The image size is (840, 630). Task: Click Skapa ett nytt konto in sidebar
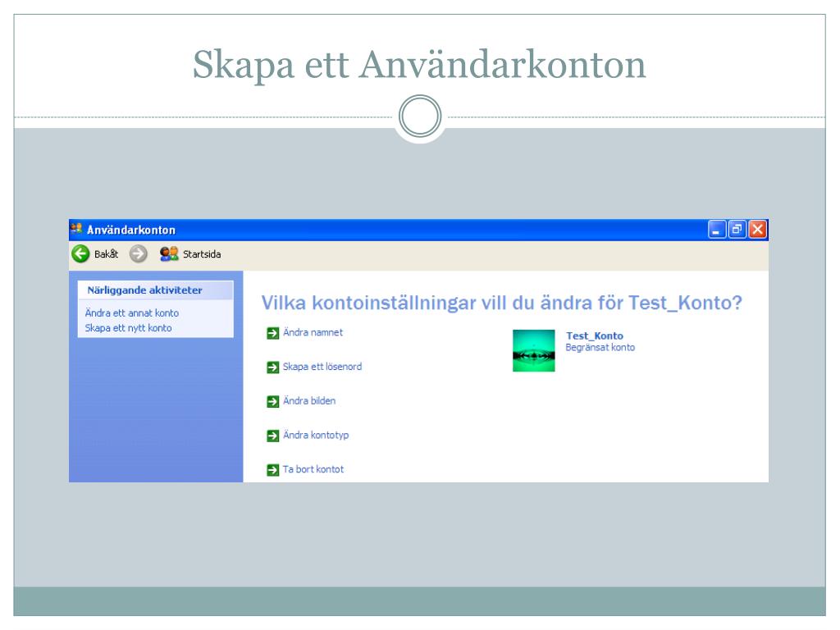[129, 328]
